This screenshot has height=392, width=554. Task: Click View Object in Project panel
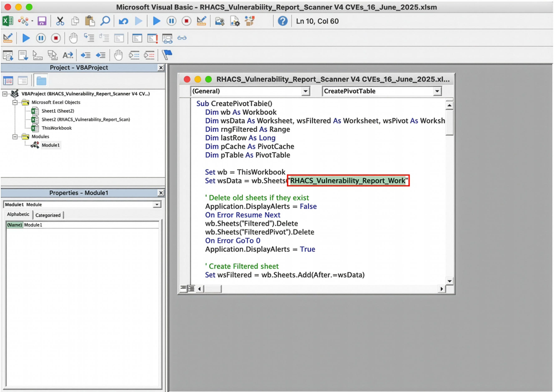[23, 81]
